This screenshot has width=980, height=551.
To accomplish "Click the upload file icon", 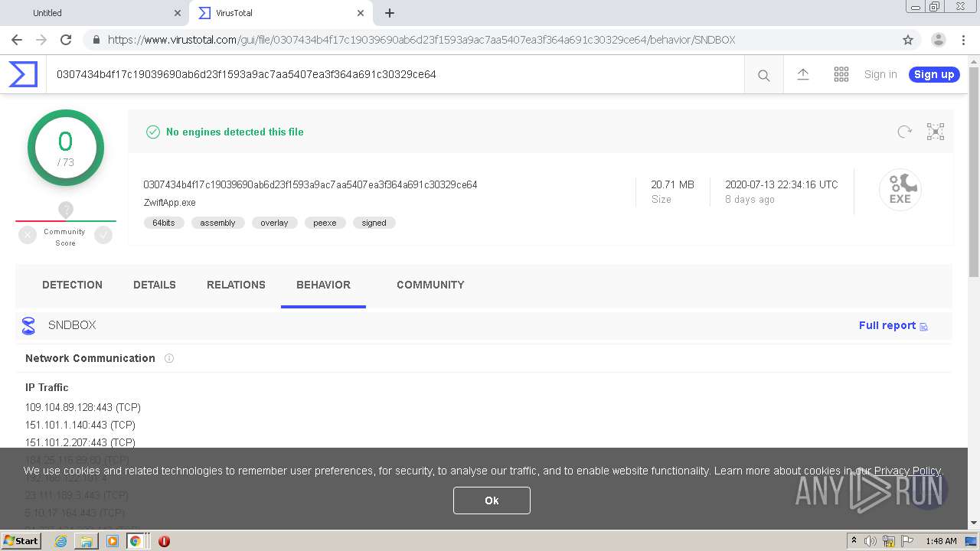I will click(802, 74).
